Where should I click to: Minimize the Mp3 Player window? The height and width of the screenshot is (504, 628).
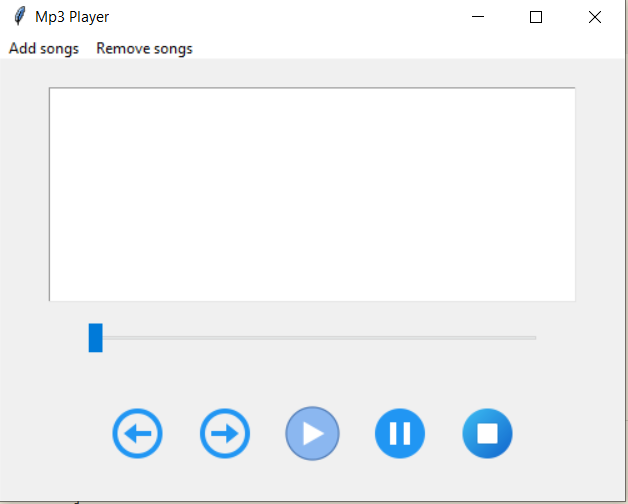click(x=478, y=17)
